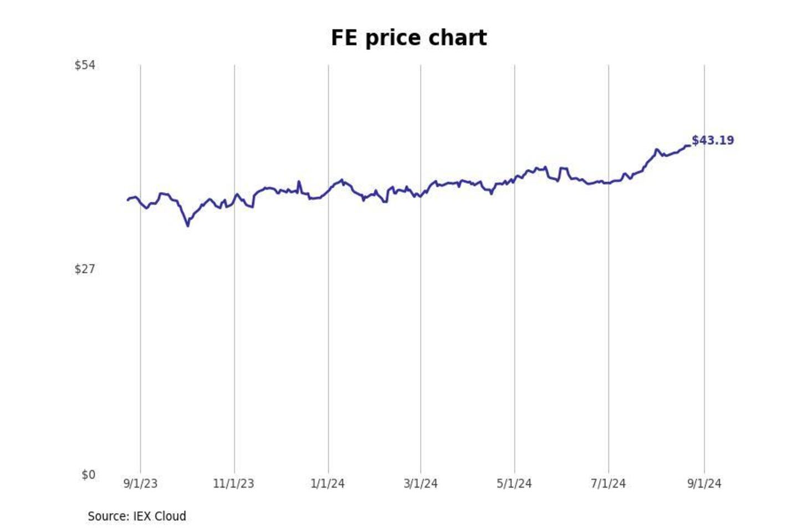Select the 9/1/23 date label
Image resolution: width=798 pixels, height=532 pixels.
point(140,484)
